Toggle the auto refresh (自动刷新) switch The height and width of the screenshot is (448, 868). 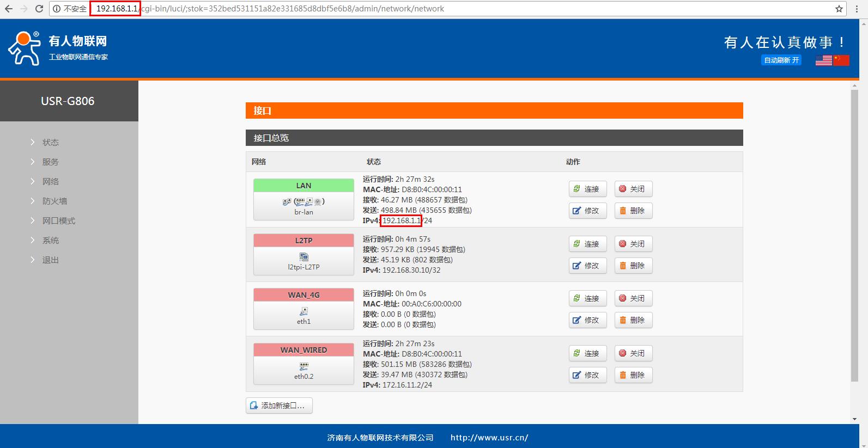pos(781,60)
